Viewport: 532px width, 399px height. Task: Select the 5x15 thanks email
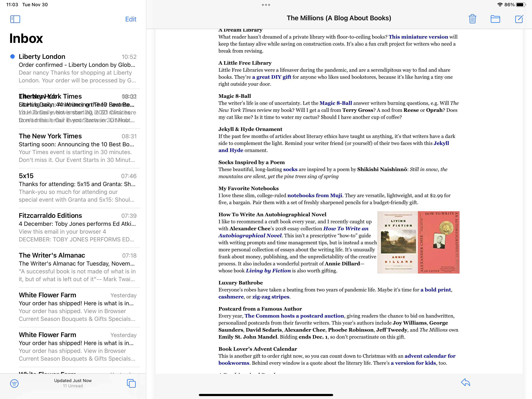(x=77, y=188)
